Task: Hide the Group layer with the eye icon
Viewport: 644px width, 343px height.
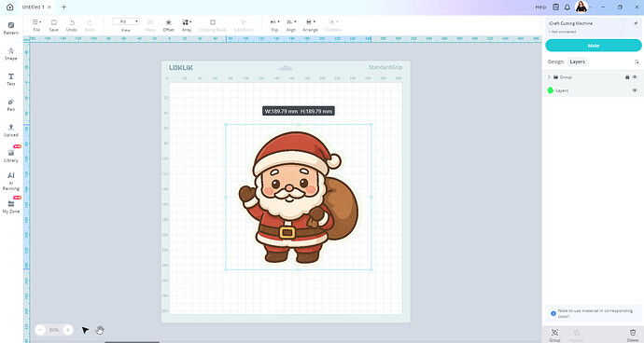Action: 635,77
